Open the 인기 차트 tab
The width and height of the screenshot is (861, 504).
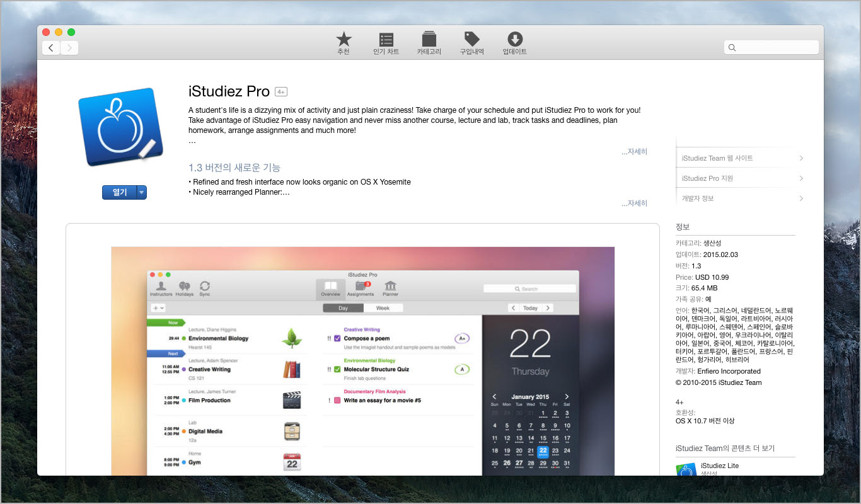tap(386, 43)
